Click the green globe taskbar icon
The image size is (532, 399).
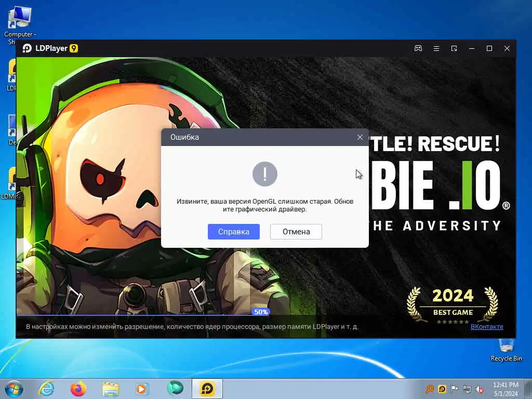coord(175,388)
